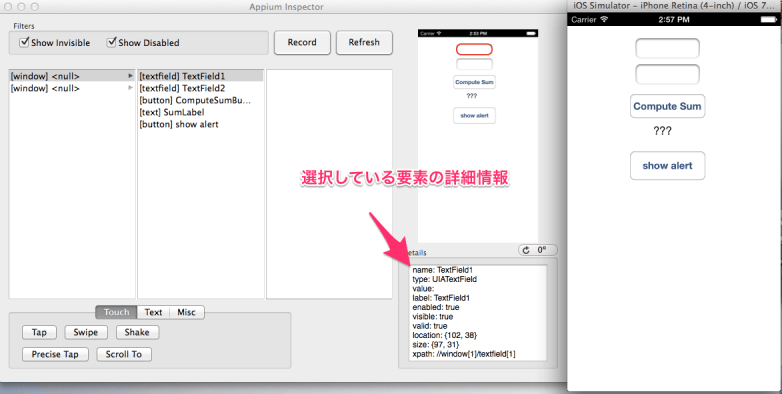Click the first text field in iOS Simulator
782x394 pixels.
667,48
